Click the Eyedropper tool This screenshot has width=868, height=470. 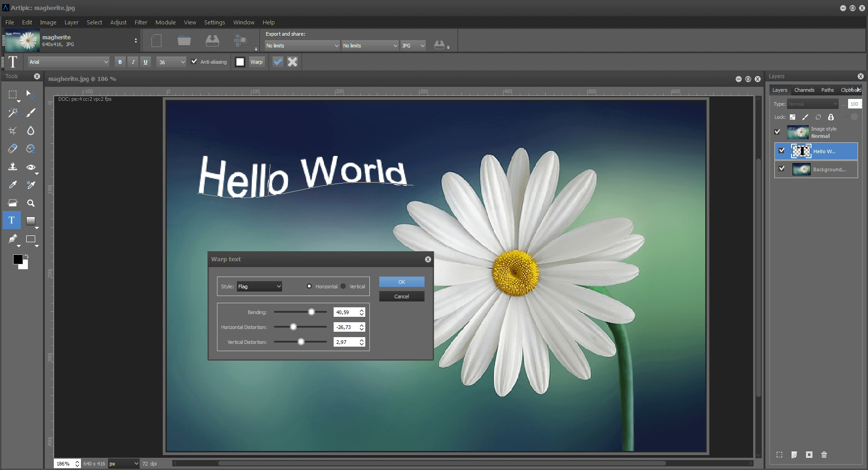point(13,185)
